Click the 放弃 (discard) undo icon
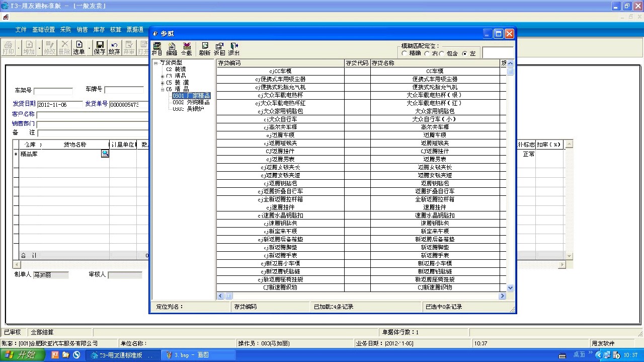Viewport: 644px width, 362px height. pyautogui.click(x=114, y=48)
